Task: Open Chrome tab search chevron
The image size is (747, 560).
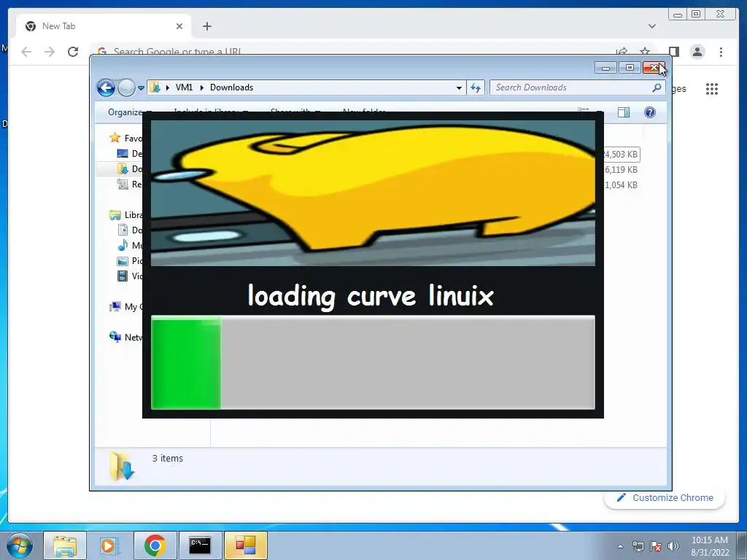Action: point(651,26)
